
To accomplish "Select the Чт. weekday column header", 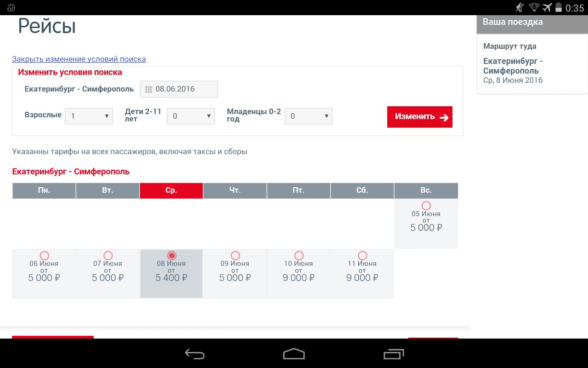I will [235, 190].
